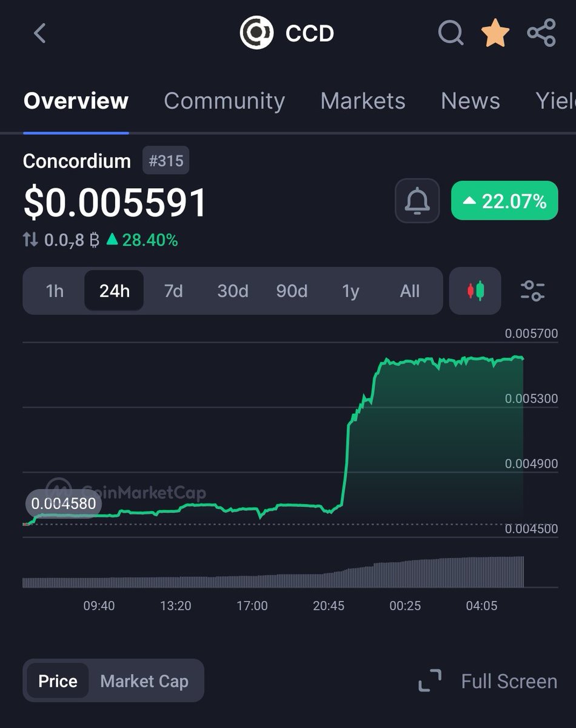Switch the chart to Price
The height and width of the screenshot is (728, 576).
pos(58,681)
